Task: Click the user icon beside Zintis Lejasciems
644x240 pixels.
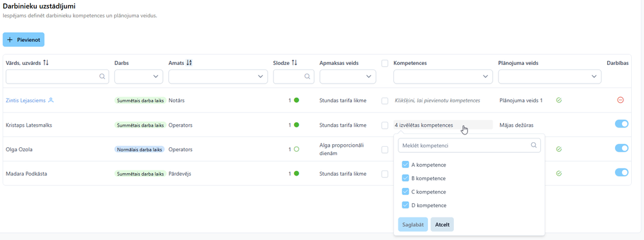Action: [51, 100]
